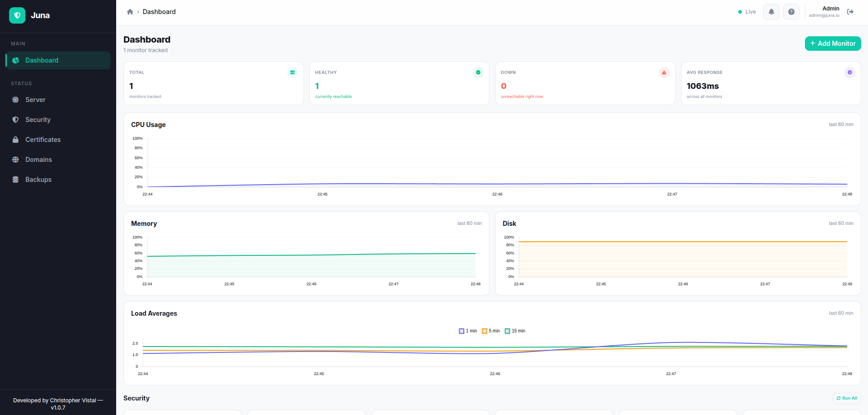
Task: Open the Certificates page
Action: (x=58, y=140)
